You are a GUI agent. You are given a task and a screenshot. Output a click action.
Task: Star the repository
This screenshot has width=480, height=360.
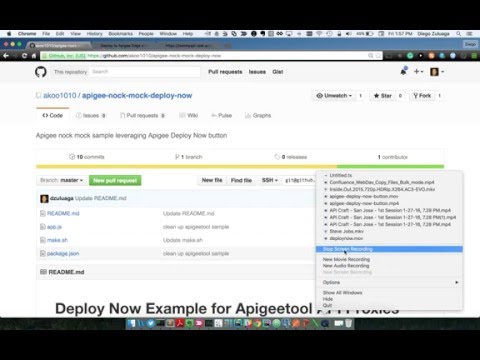pos(382,96)
